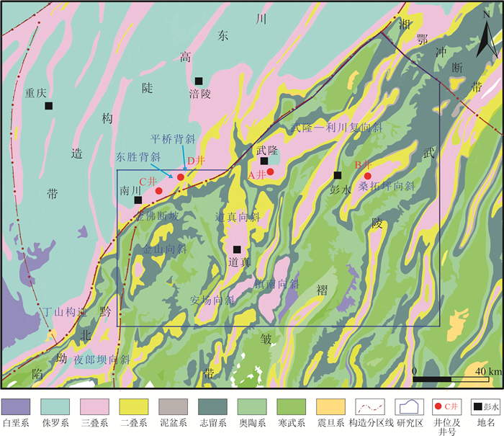Select the 涪陵 city square marker

coord(198,81)
